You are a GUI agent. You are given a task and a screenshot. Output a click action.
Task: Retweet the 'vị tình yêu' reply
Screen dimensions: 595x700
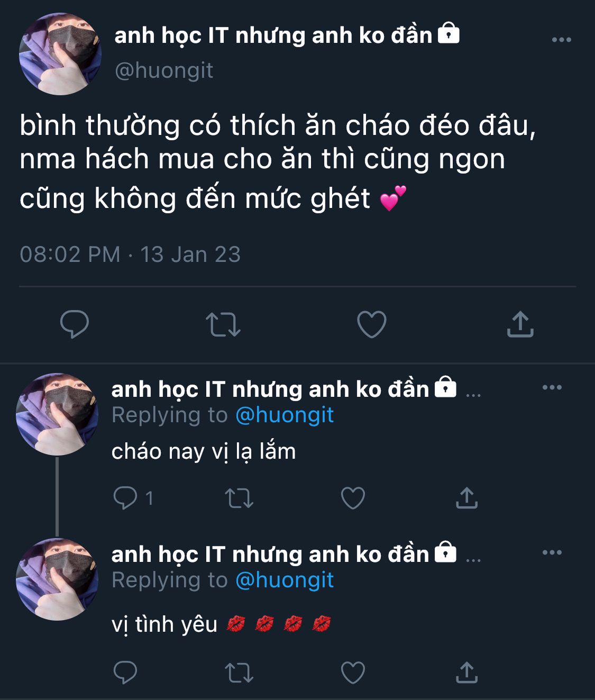[x=239, y=673]
